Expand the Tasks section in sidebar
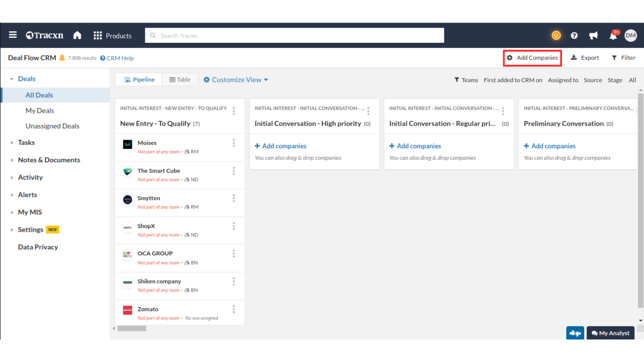Viewport: 644px width, 362px height. (x=26, y=142)
